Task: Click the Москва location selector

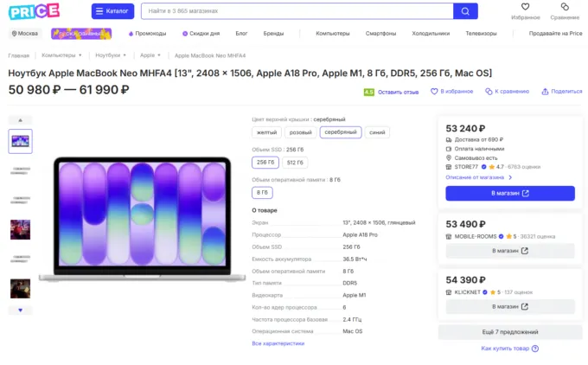Action: [25, 34]
